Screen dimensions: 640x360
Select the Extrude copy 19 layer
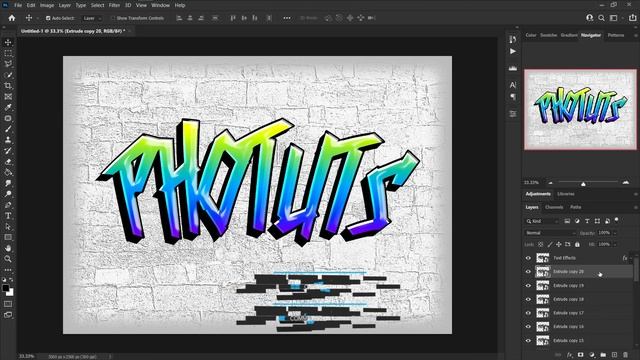[578, 286]
